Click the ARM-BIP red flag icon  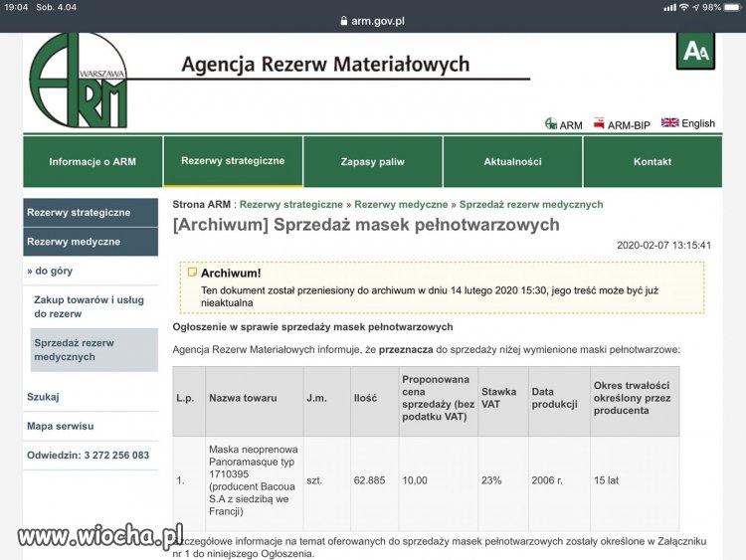pos(599,123)
